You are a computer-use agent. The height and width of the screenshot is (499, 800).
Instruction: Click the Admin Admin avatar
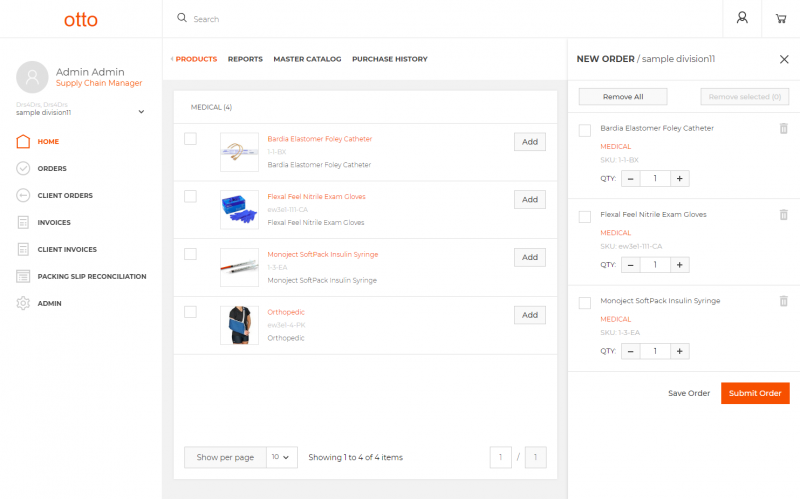coord(32,77)
